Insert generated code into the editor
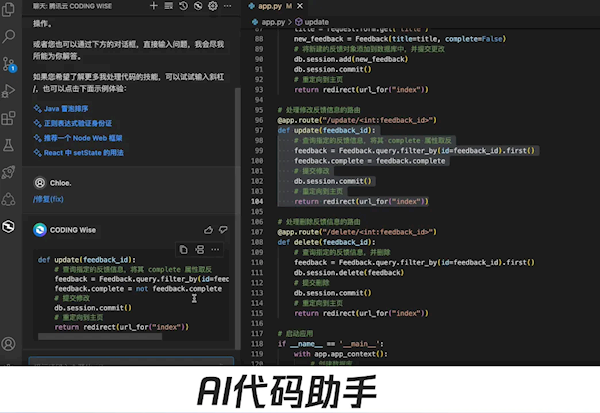The width and height of the screenshot is (600, 413). (201, 248)
